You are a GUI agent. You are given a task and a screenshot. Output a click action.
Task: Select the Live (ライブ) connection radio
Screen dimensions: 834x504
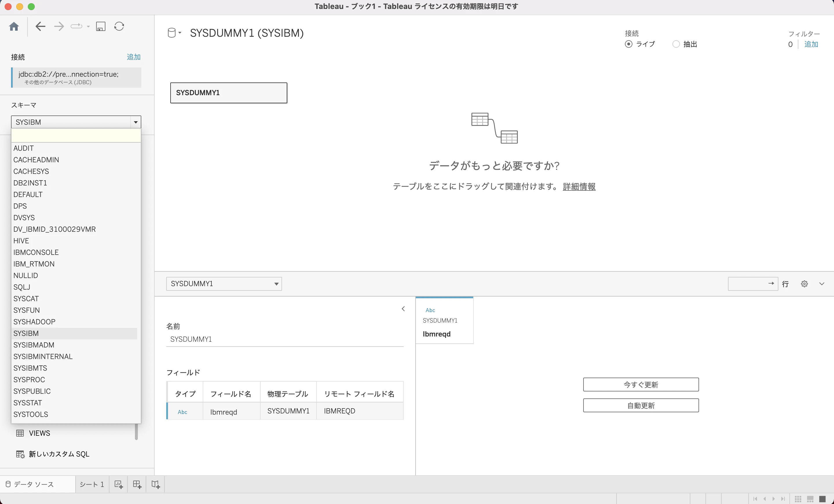[629, 44]
